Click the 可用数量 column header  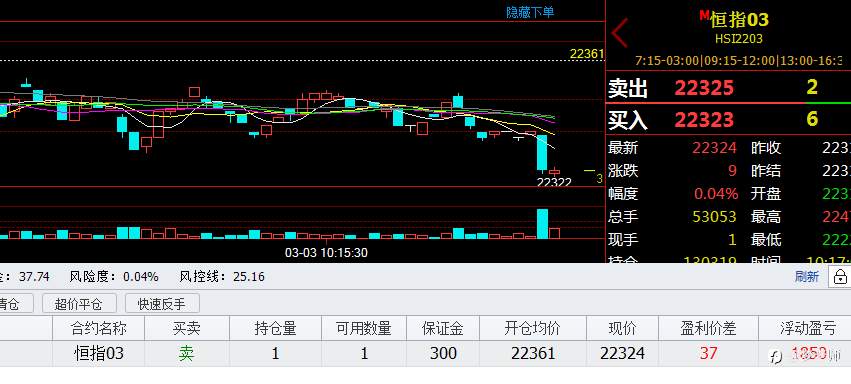364,328
